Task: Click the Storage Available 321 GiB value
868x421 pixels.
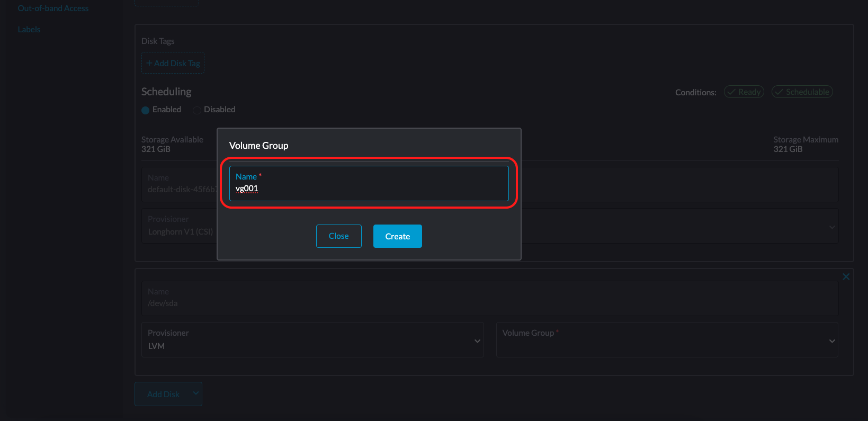Action: pos(156,149)
